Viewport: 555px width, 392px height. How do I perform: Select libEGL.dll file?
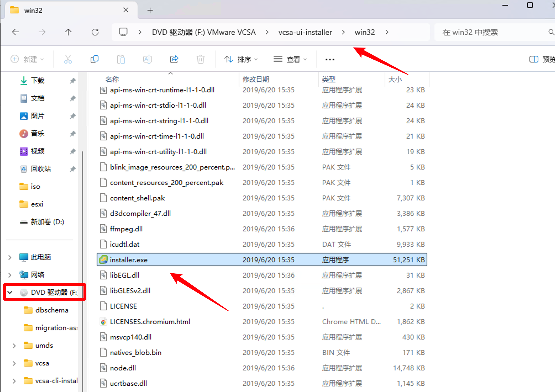click(x=262, y=275)
